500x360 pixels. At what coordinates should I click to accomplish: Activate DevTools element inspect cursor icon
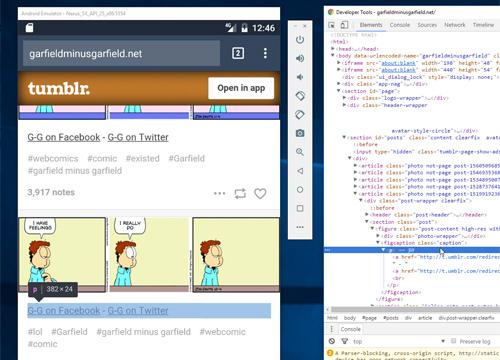331,25
